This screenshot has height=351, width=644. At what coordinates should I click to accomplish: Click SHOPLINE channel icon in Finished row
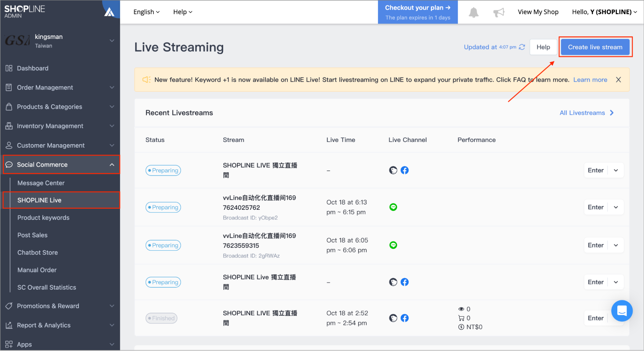393,318
